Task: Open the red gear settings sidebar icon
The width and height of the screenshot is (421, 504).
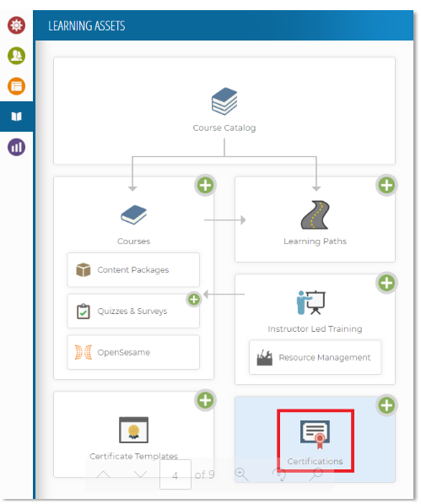Action: point(16,25)
